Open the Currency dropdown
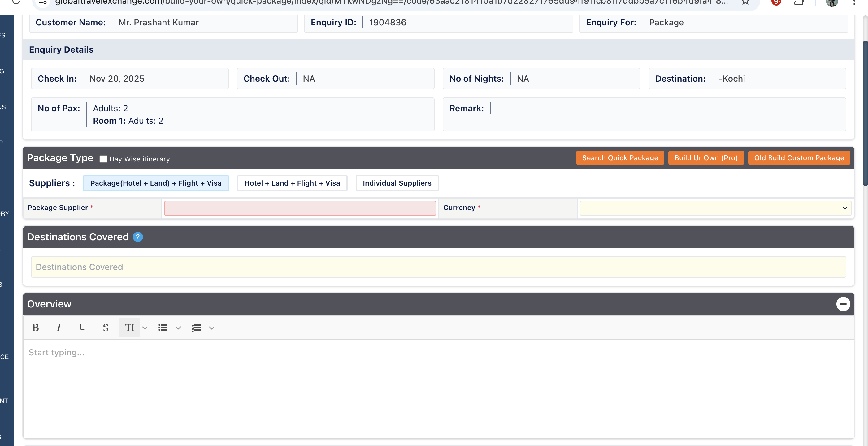 (x=715, y=208)
